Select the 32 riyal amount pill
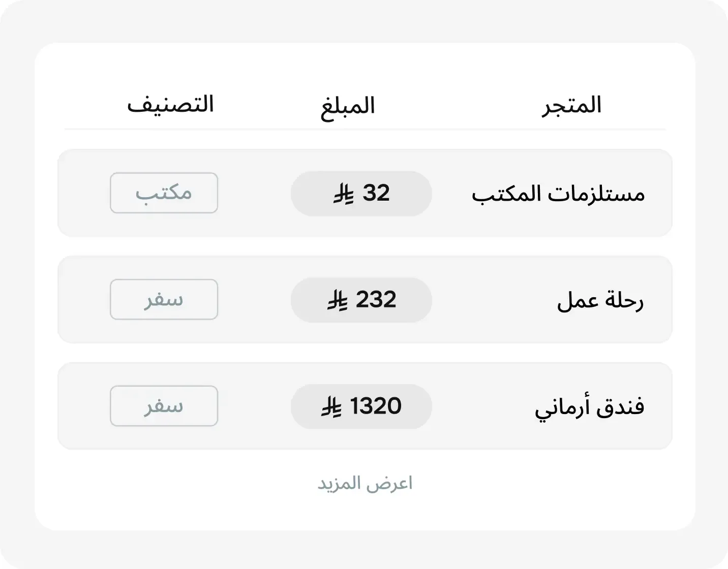This screenshot has width=728, height=569. pos(361,193)
